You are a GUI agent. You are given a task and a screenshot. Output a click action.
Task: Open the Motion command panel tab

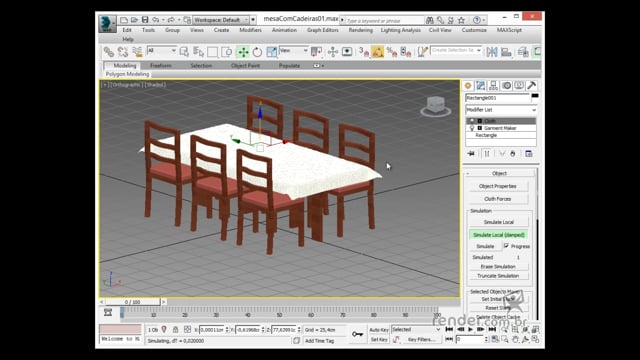pyautogui.click(x=507, y=85)
